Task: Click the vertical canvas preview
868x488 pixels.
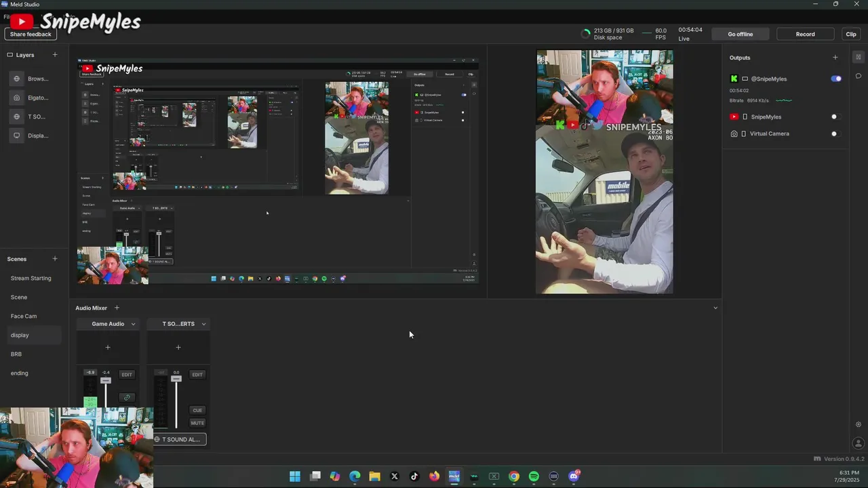Action: point(604,171)
